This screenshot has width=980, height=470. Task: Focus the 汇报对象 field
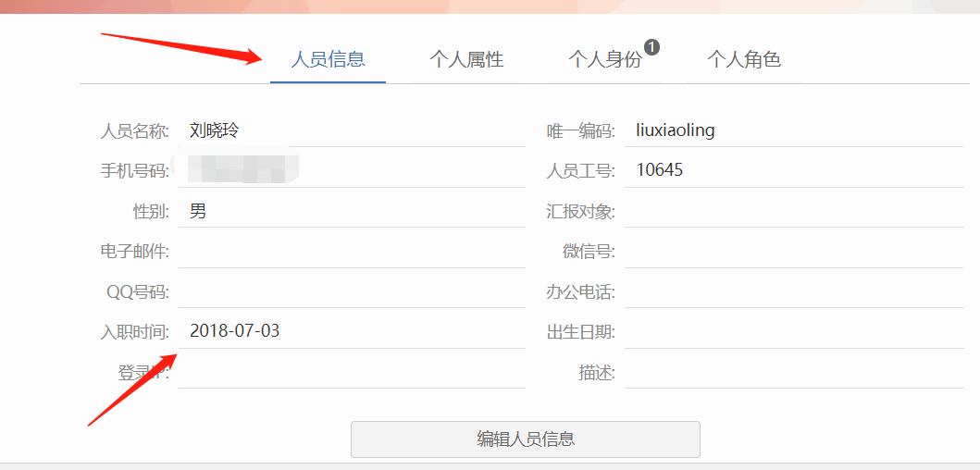click(x=796, y=212)
